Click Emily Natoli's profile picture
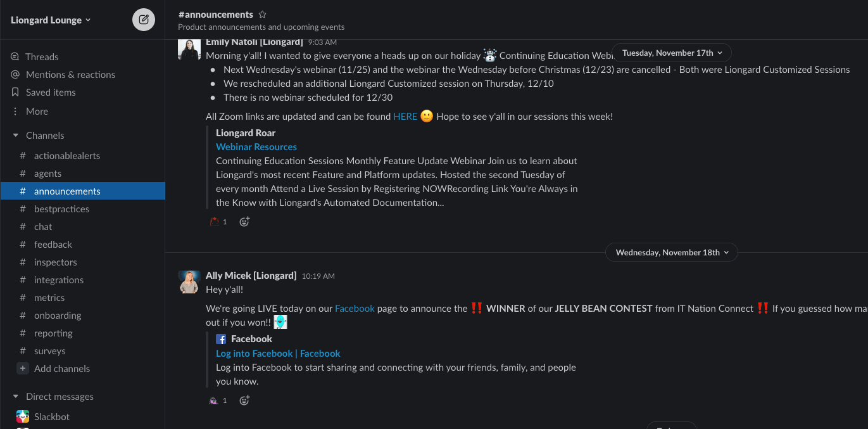This screenshot has width=868, height=429. [x=189, y=49]
